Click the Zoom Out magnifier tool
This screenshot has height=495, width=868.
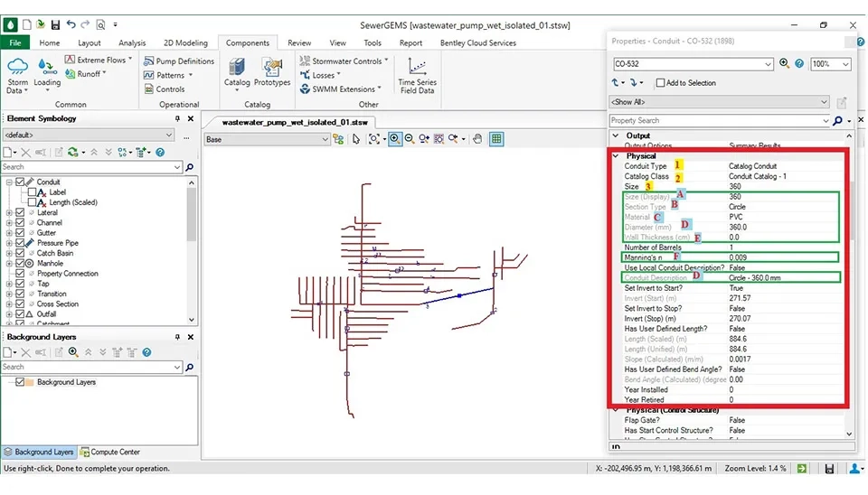coord(410,139)
